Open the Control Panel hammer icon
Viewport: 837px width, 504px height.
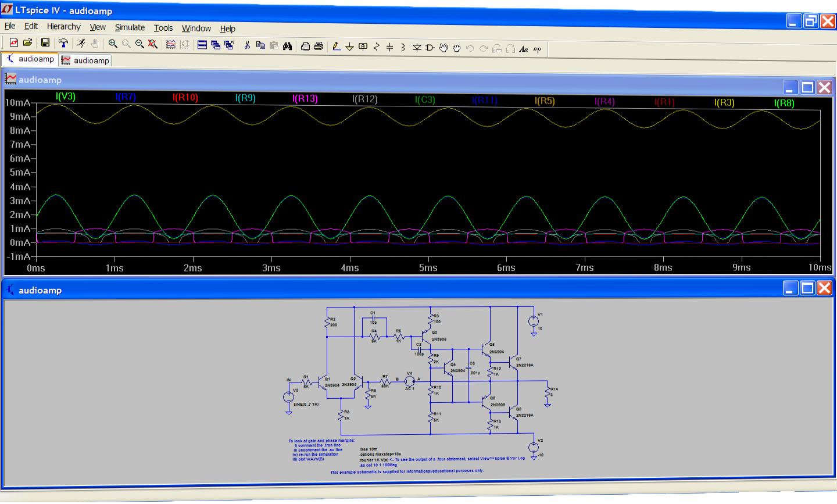click(63, 44)
